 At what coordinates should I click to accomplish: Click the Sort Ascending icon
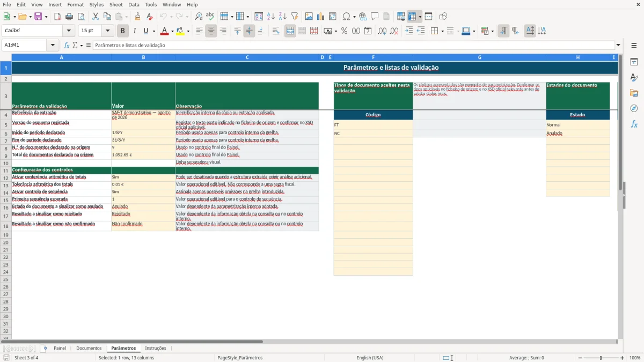[271, 17]
